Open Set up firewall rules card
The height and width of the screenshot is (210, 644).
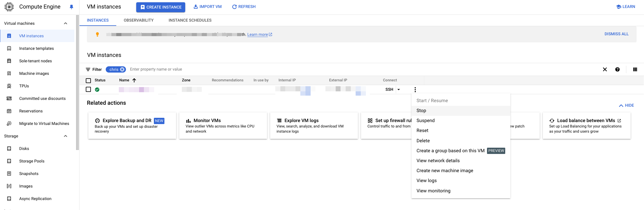click(x=386, y=125)
